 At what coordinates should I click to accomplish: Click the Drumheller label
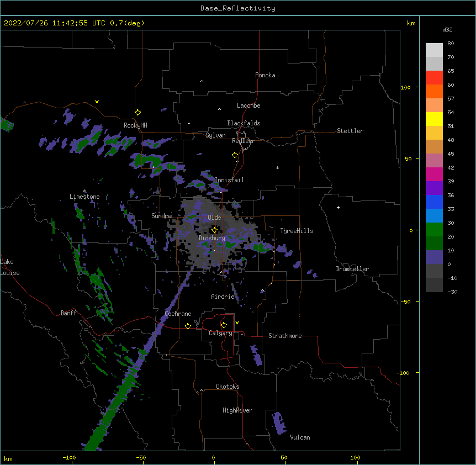tap(352, 269)
